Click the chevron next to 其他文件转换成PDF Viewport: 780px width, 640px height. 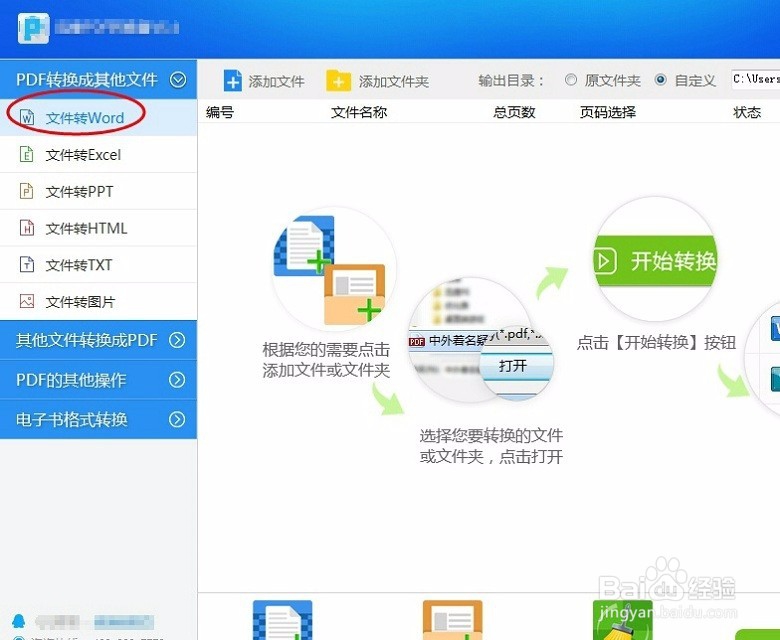(177, 340)
